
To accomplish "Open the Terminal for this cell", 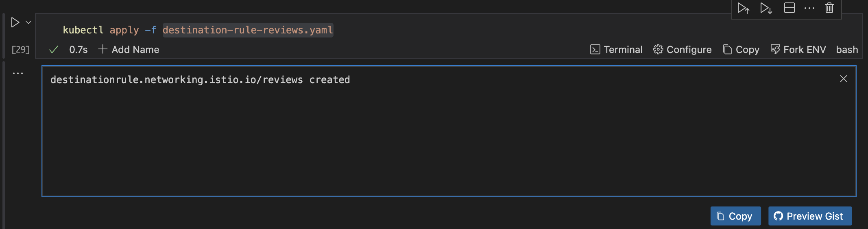I will pos(616,50).
